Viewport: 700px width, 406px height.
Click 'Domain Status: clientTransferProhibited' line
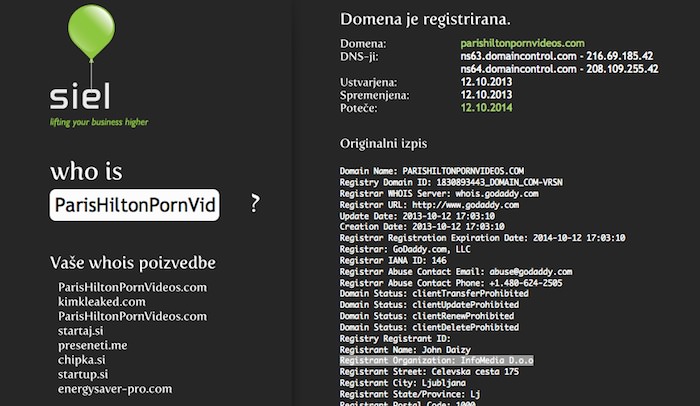pos(434,293)
